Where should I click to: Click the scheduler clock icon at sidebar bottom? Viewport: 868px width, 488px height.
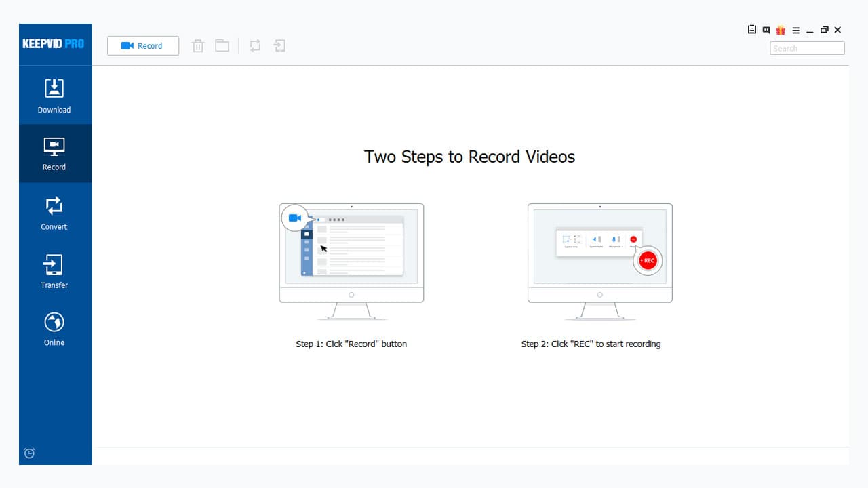[28, 453]
